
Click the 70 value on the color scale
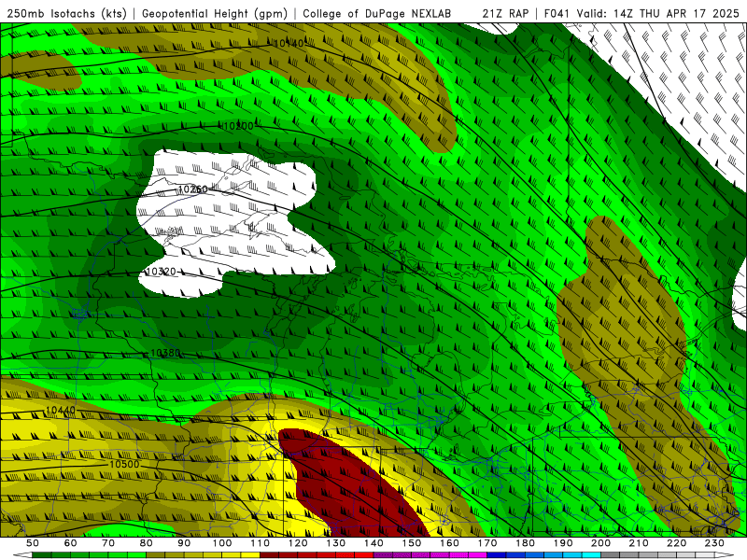pyautogui.click(x=108, y=543)
